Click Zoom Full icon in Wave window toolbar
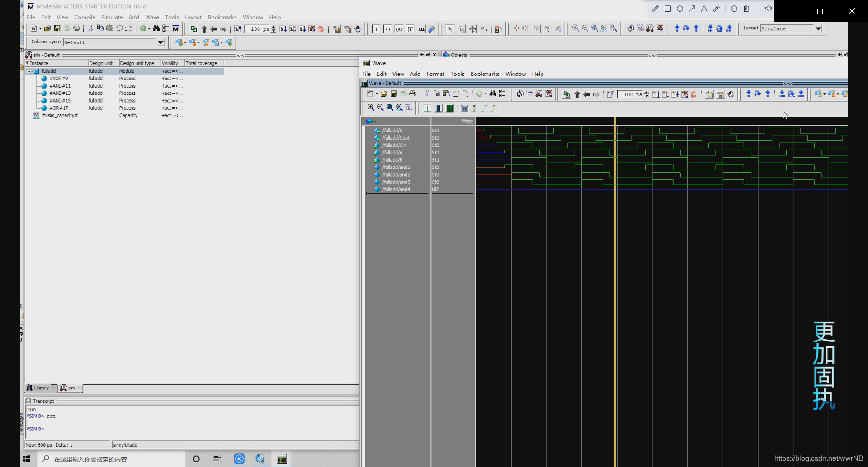The width and height of the screenshot is (868, 467). point(390,108)
